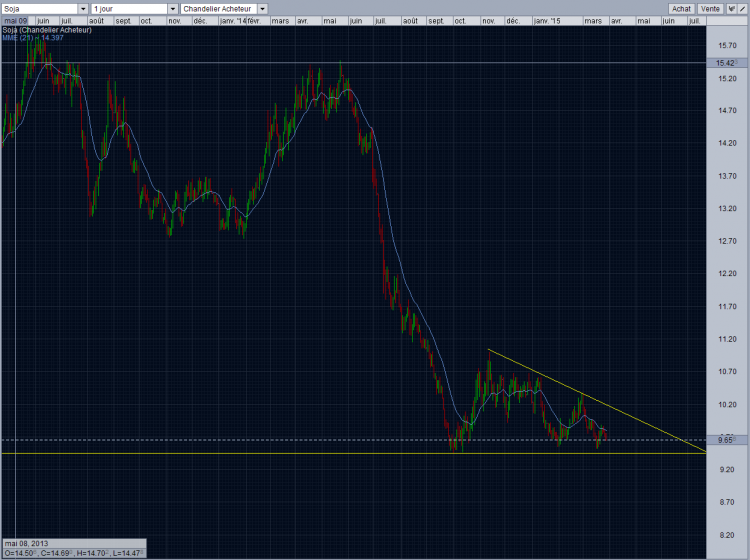
Task: Click the yellow horizontal support line
Action: tap(354, 453)
